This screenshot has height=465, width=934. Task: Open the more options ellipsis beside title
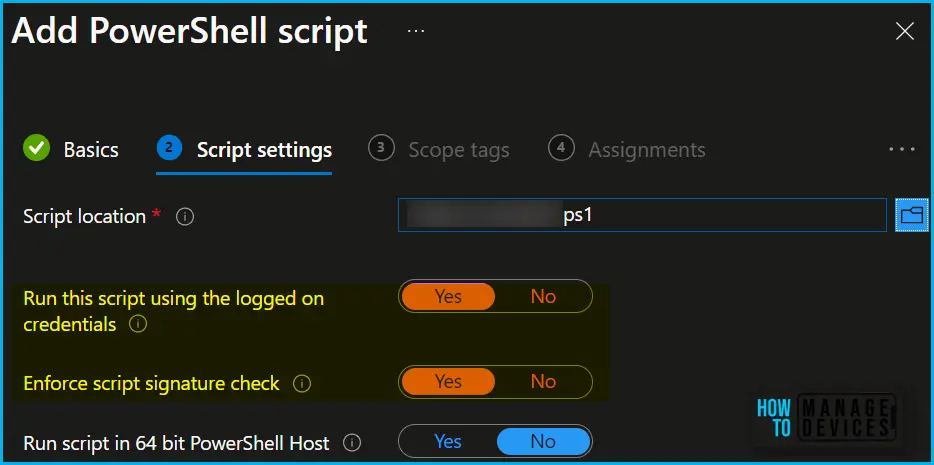416,30
